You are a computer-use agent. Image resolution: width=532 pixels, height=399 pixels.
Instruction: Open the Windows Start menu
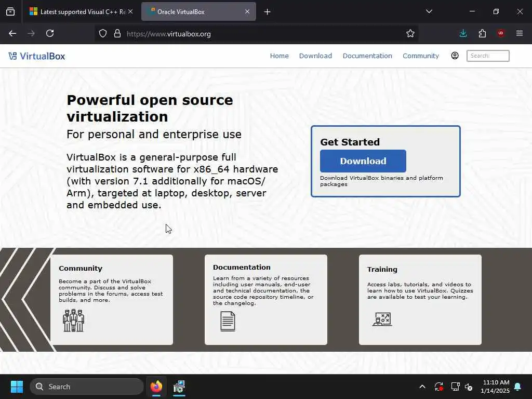(17, 387)
